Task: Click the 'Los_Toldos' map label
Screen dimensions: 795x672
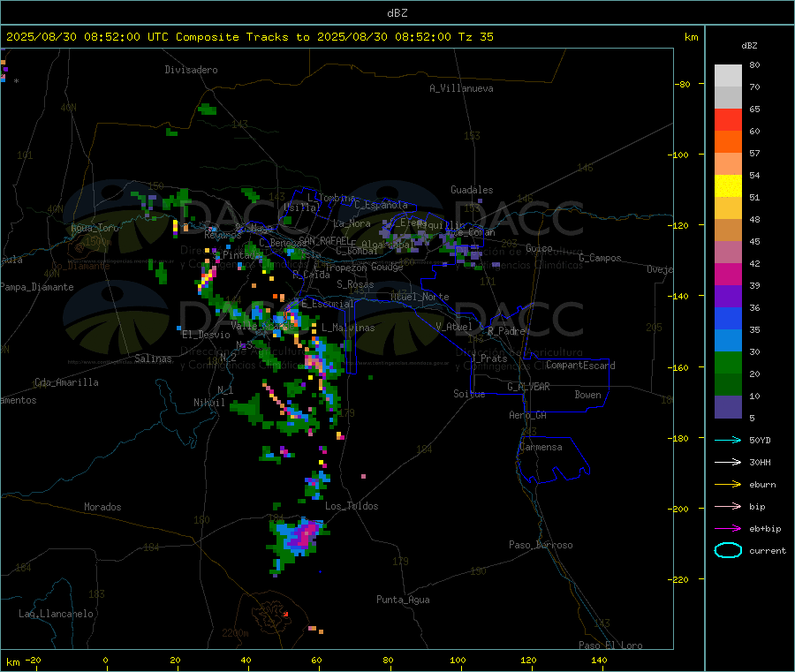Action: pos(352,506)
